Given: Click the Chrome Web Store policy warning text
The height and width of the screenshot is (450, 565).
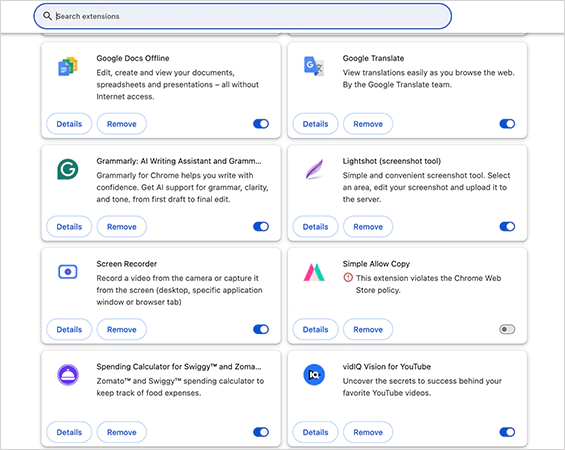Looking at the screenshot, I should pos(428,284).
